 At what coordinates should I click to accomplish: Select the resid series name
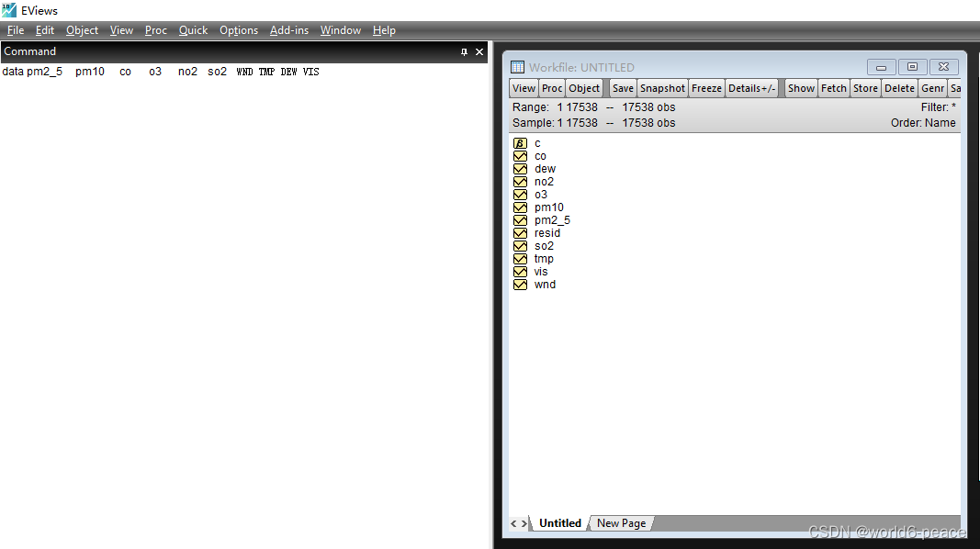546,233
